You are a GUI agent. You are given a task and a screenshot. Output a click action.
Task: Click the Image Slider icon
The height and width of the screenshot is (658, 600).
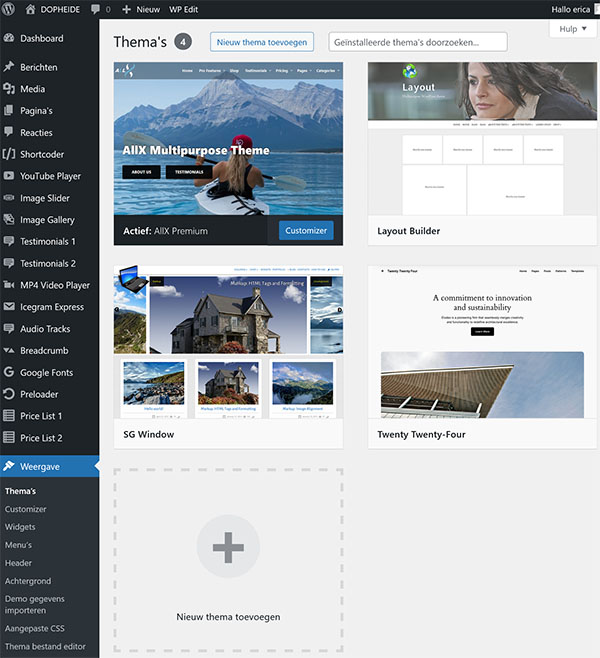(9, 198)
